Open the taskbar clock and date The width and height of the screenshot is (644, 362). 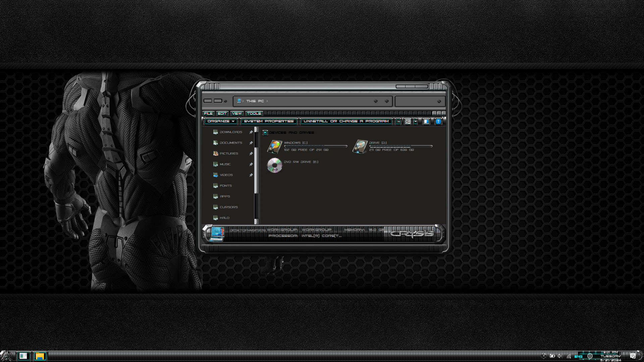click(610, 356)
